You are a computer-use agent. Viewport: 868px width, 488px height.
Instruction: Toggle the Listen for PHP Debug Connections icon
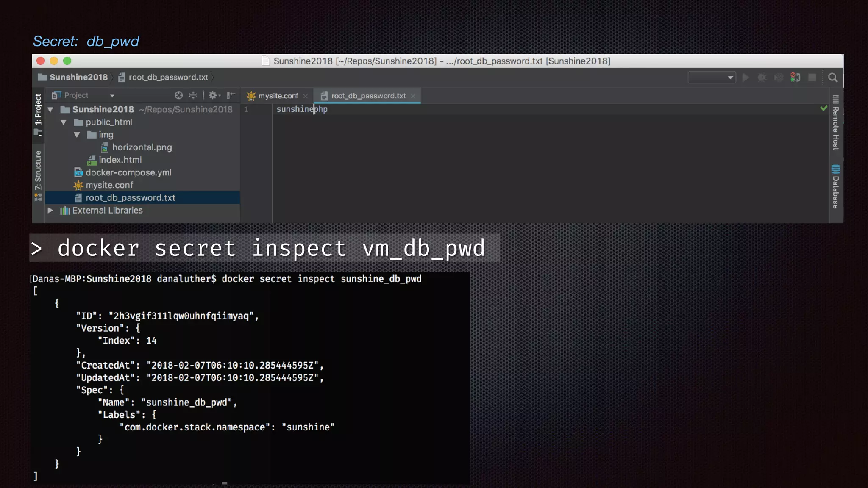[795, 78]
